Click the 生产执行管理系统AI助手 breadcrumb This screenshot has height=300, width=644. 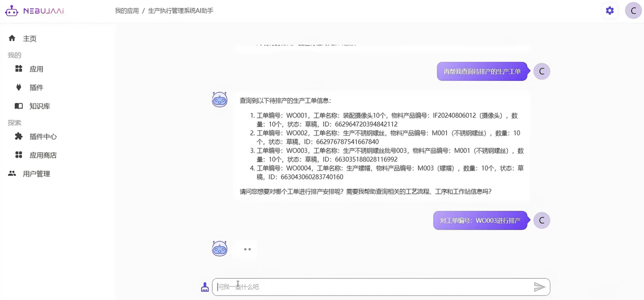pos(180,11)
